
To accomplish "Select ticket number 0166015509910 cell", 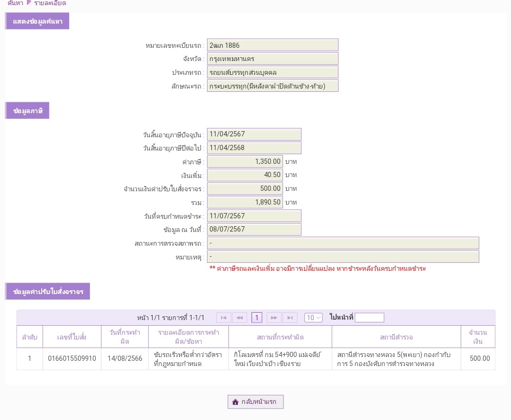I will (x=72, y=359).
